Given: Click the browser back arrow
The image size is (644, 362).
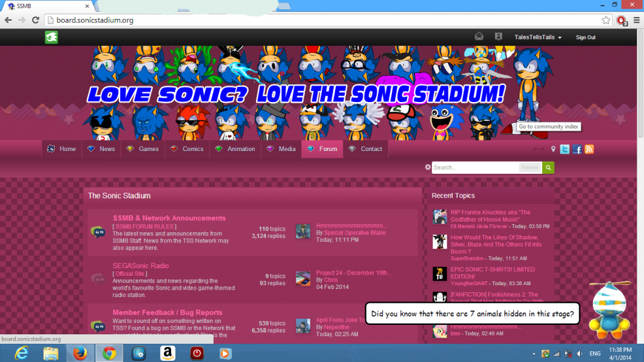Looking at the screenshot, I should (8, 20).
